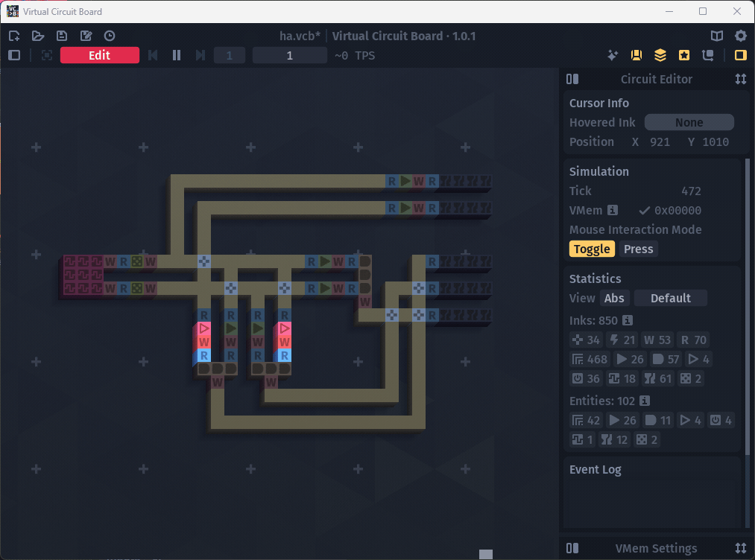Toggle the right sidebar panel icon

click(741, 55)
